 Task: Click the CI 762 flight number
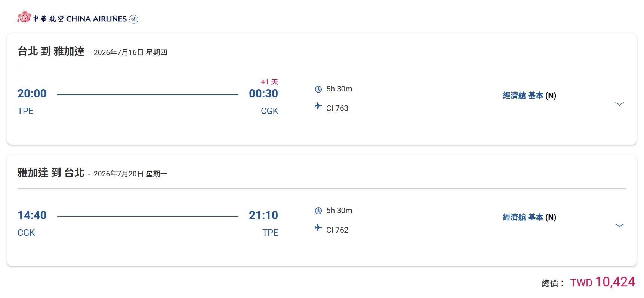pyautogui.click(x=337, y=230)
